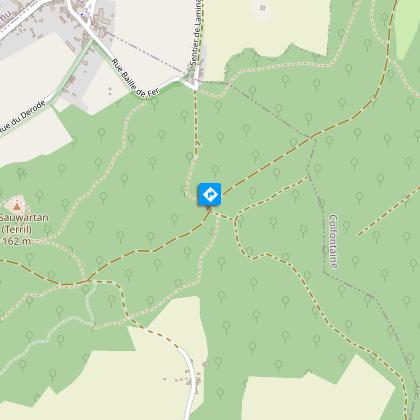Select the Sauwartan terril peak icon
The height and width of the screenshot is (420, 420).
pyautogui.click(x=16, y=205)
